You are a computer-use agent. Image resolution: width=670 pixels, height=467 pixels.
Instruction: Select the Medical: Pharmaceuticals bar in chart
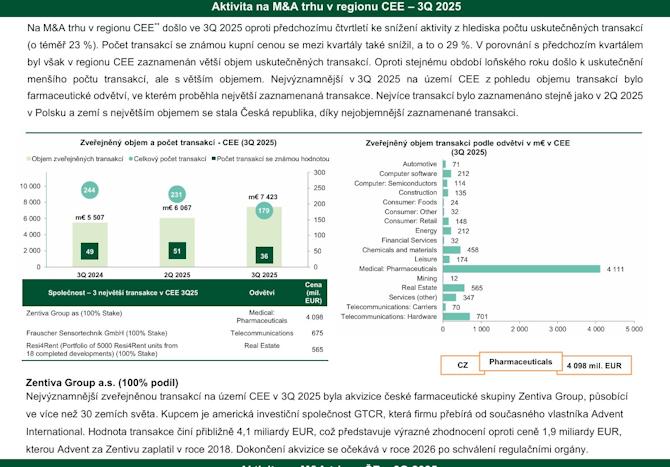(520, 269)
